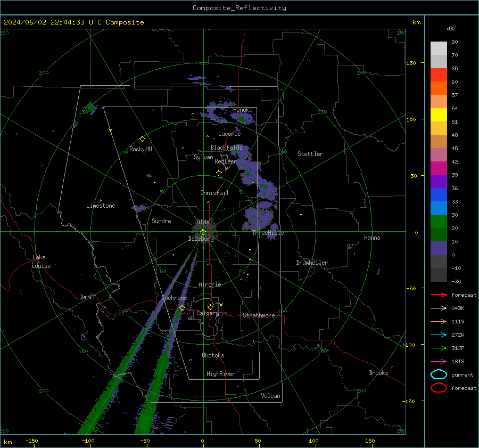Click the Innisfail city label
Image resolution: width=479 pixels, height=448 pixels.
(x=214, y=193)
